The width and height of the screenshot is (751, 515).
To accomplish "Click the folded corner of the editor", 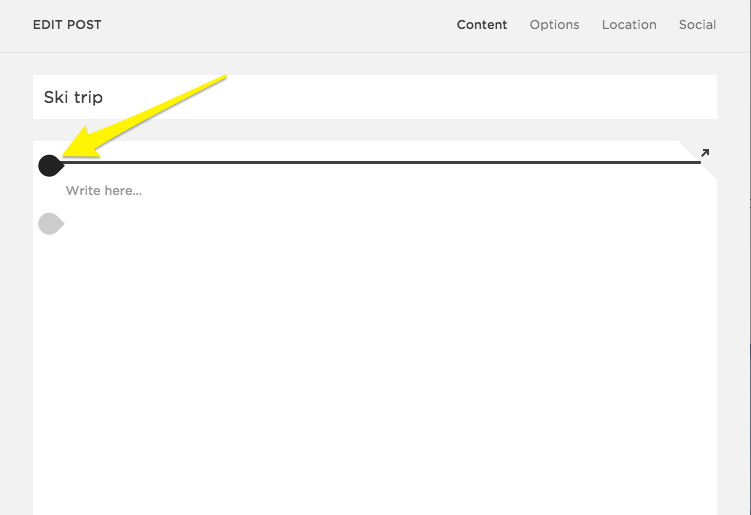I will [x=708, y=170].
